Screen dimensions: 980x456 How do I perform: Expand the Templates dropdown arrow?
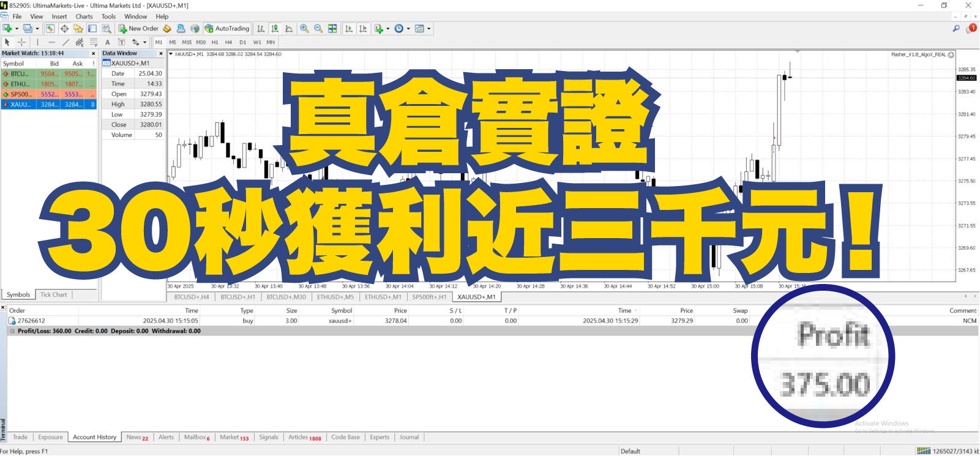(428, 28)
